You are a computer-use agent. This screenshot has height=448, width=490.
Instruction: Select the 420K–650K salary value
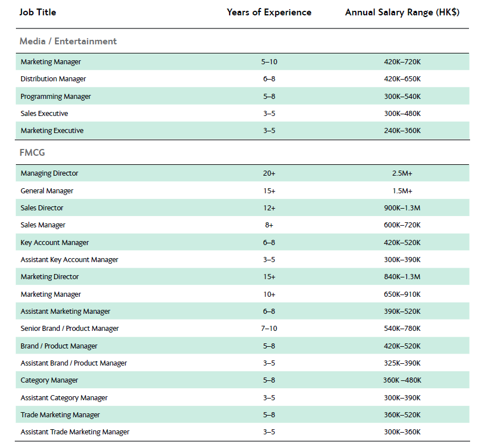tap(402, 79)
